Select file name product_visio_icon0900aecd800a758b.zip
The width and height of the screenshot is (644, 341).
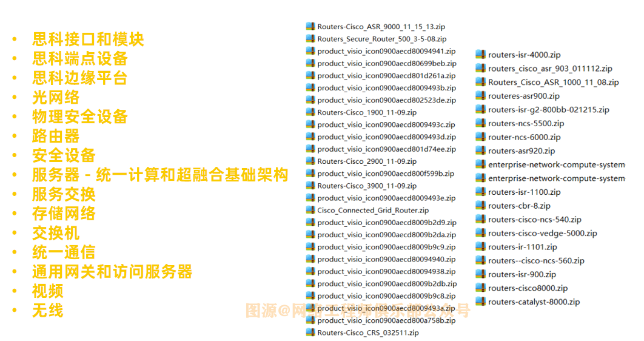point(386,320)
